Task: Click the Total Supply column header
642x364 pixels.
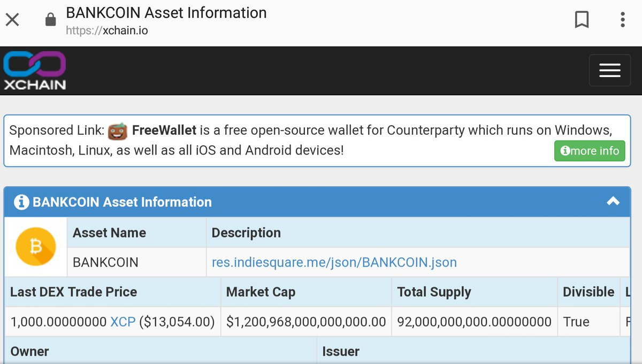Action: [x=434, y=292]
